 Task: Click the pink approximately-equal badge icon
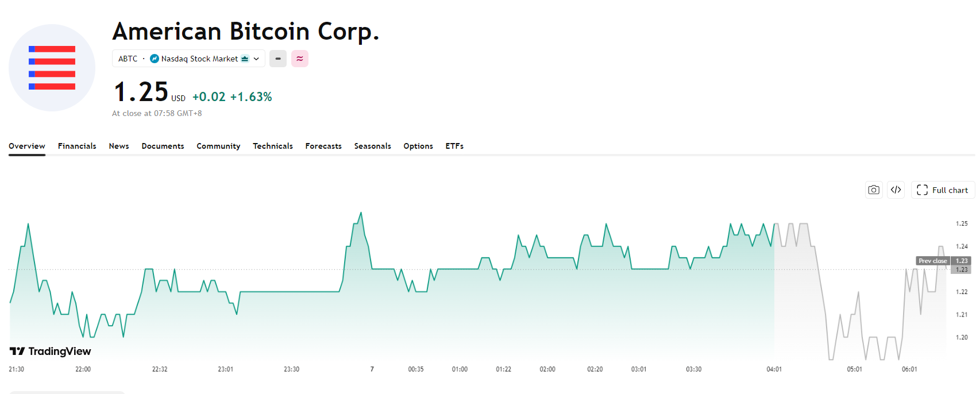(300, 59)
